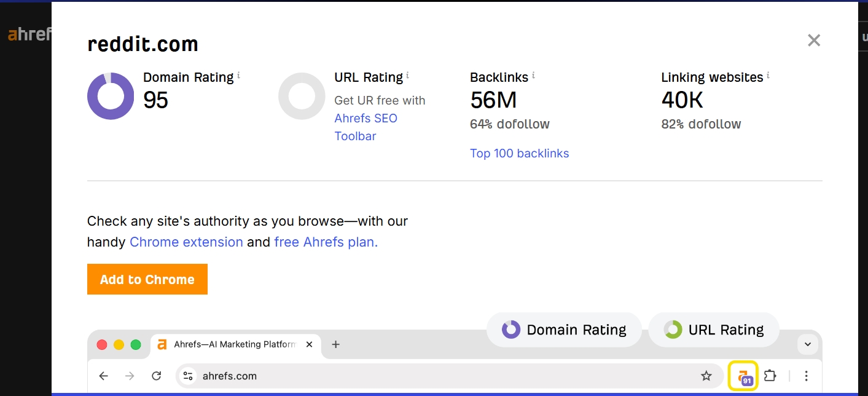Image resolution: width=868 pixels, height=396 pixels.
Task: Click the Backlinks info icon
Action: point(533,75)
